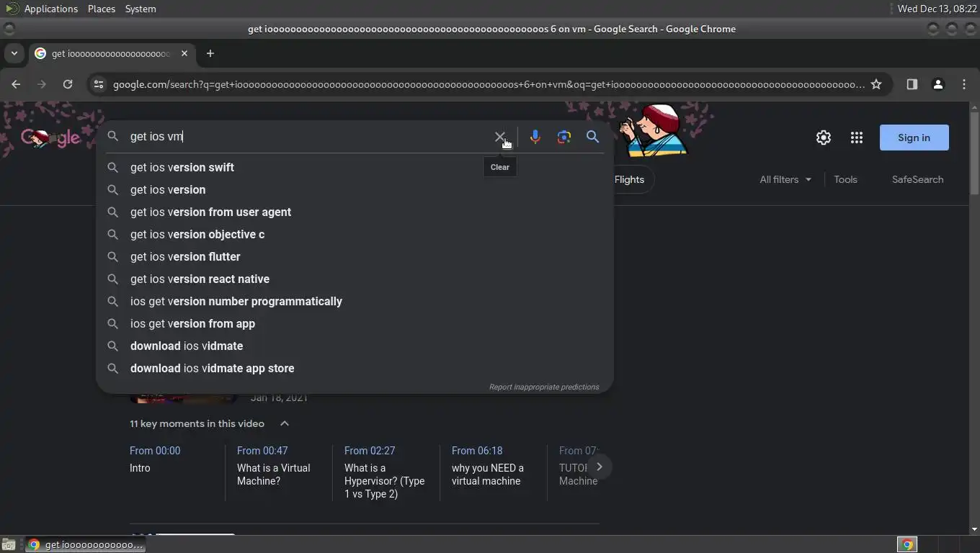Click the page vertical scrollbar
Image resolution: width=980 pixels, height=553 pixels.
click(974, 152)
